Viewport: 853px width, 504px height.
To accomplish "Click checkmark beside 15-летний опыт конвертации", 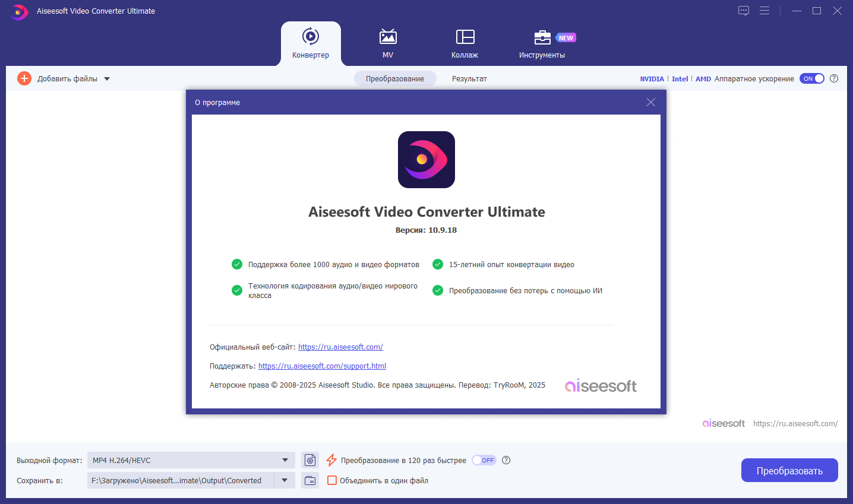I will coord(438,264).
